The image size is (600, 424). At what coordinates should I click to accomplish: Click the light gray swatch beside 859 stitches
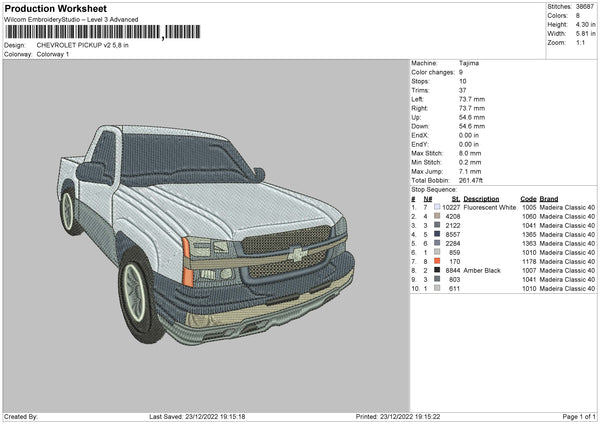click(x=437, y=252)
